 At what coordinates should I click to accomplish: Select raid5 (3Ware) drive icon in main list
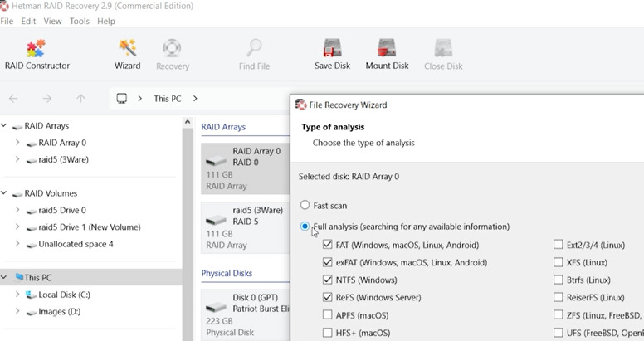tap(216, 220)
